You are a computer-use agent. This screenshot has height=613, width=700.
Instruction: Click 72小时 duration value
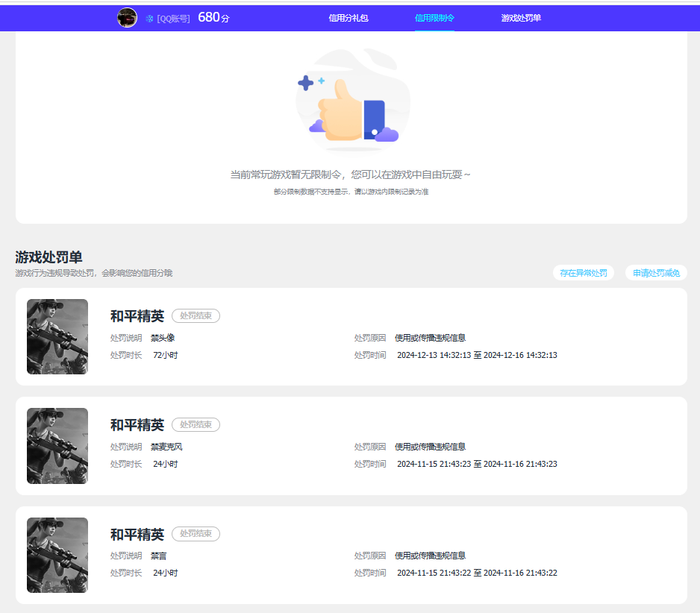[x=166, y=355]
